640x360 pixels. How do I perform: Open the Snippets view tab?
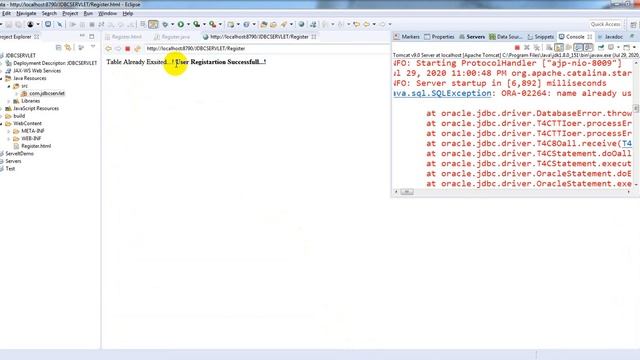[541, 37]
